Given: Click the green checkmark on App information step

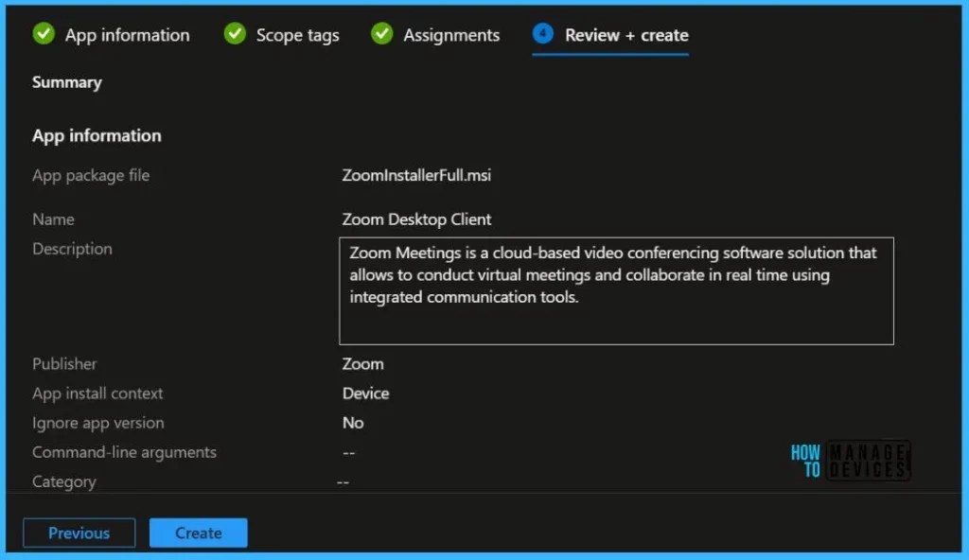Looking at the screenshot, I should click(x=43, y=34).
